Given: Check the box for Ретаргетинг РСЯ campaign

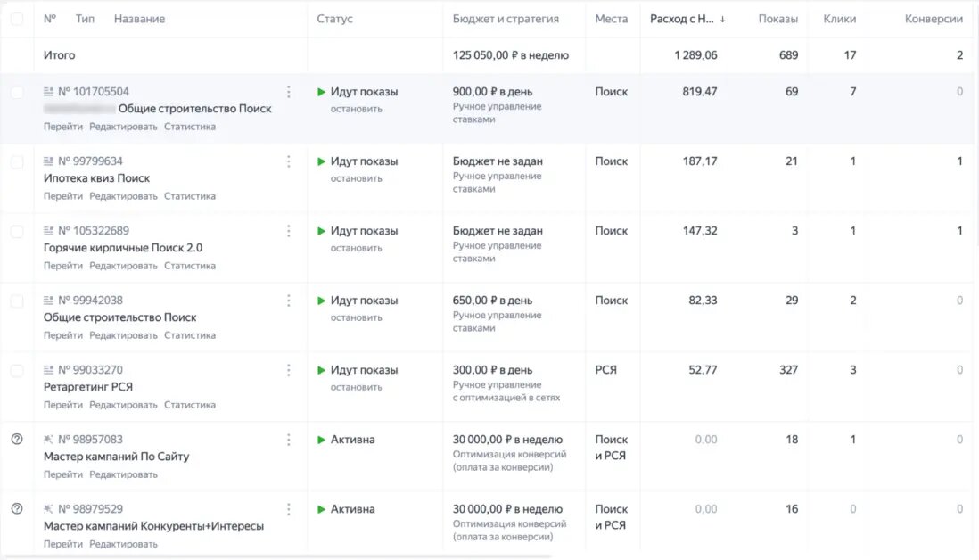Looking at the screenshot, I should click(x=17, y=370).
